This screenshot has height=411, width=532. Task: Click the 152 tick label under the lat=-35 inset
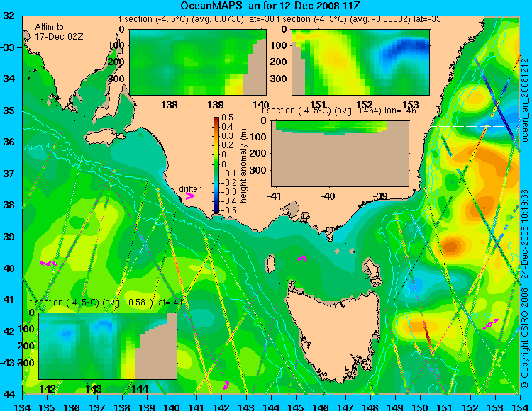coord(364,105)
